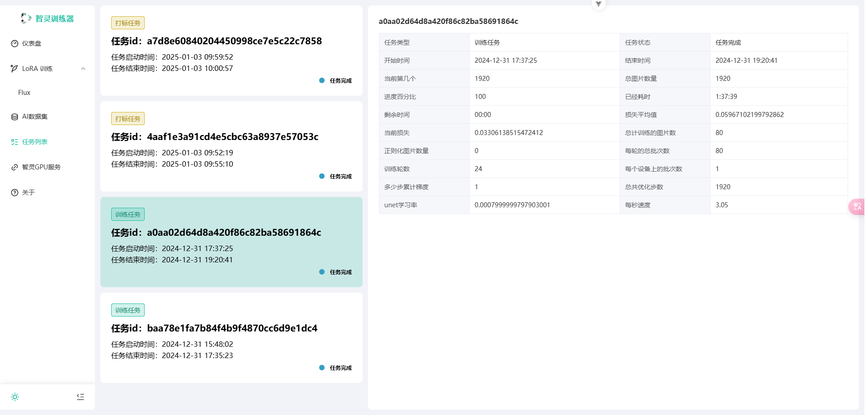
Task: Open the 智灵GPU服务 menu item
Action: click(47, 167)
